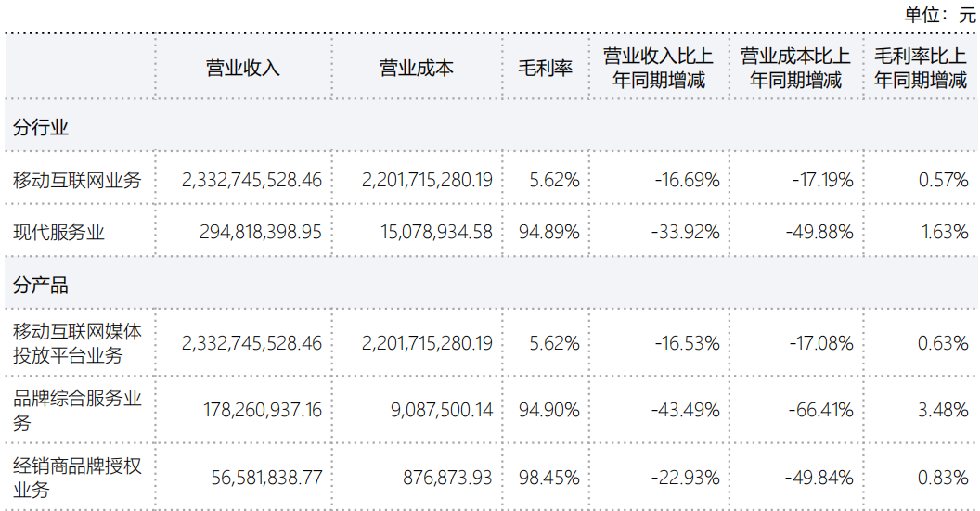This screenshot has height=511, width=980.
Task: Select the 294,818,398.95 revenue cell
Action: point(260,232)
